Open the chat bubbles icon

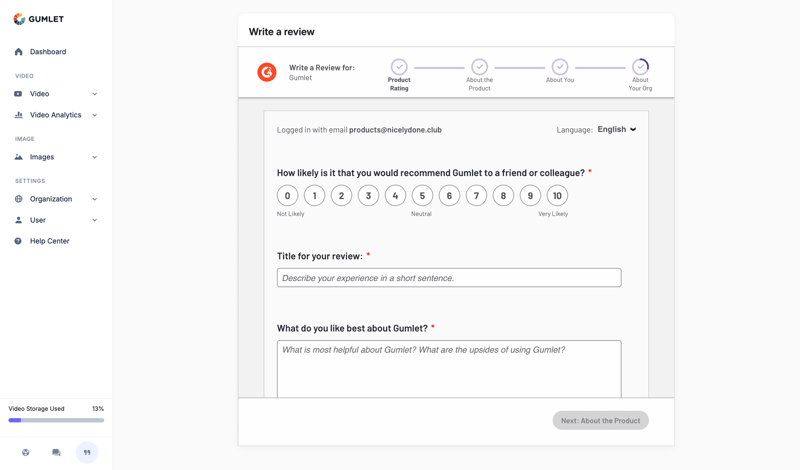[x=56, y=452]
